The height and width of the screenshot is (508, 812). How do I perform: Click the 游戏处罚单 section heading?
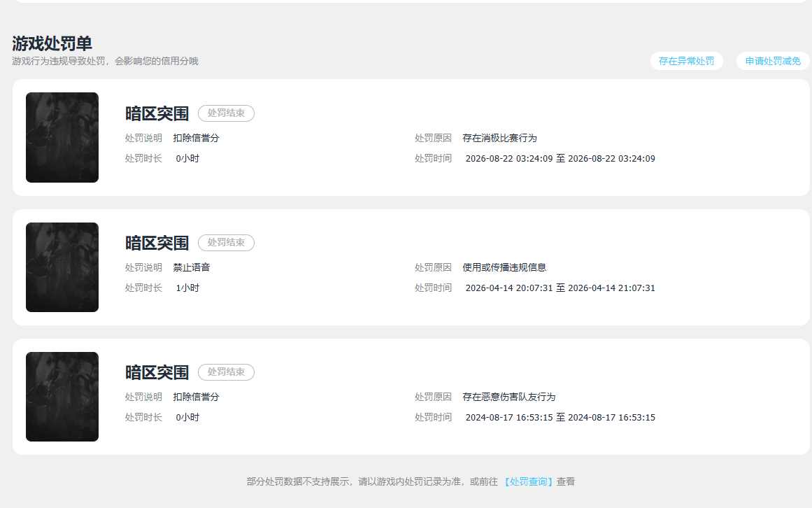(52, 43)
